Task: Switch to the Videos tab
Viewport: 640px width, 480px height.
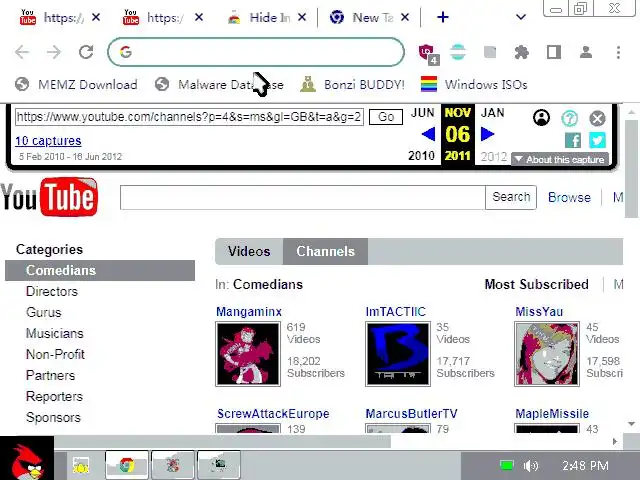Action: pyautogui.click(x=249, y=251)
